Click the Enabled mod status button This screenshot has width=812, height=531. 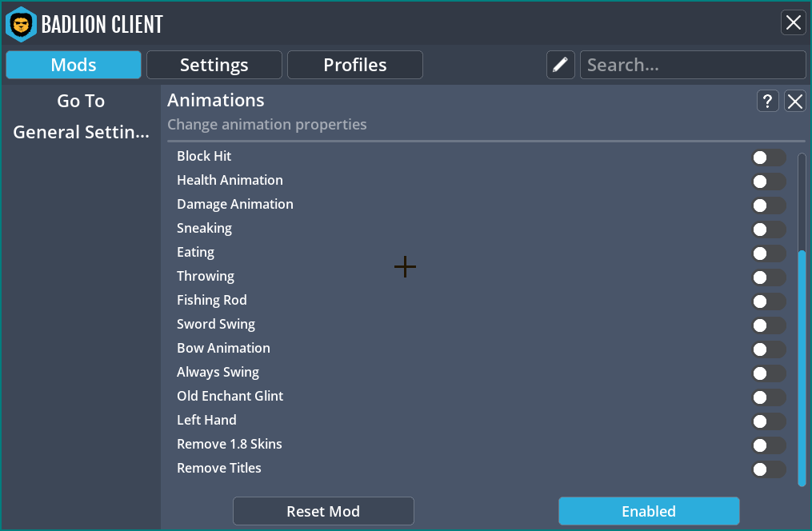(x=649, y=511)
